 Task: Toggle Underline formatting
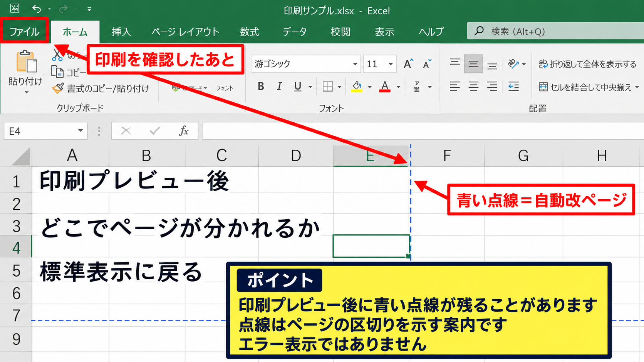pos(298,87)
